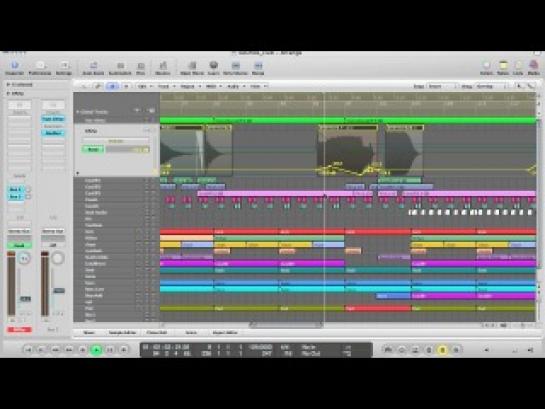Click the green Play transport button

[96, 350]
